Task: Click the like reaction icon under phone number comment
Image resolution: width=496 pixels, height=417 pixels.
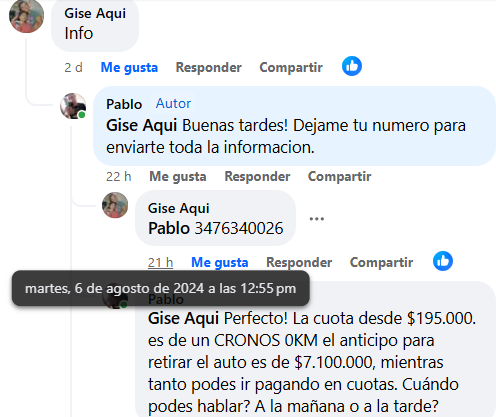Action: click(x=443, y=261)
